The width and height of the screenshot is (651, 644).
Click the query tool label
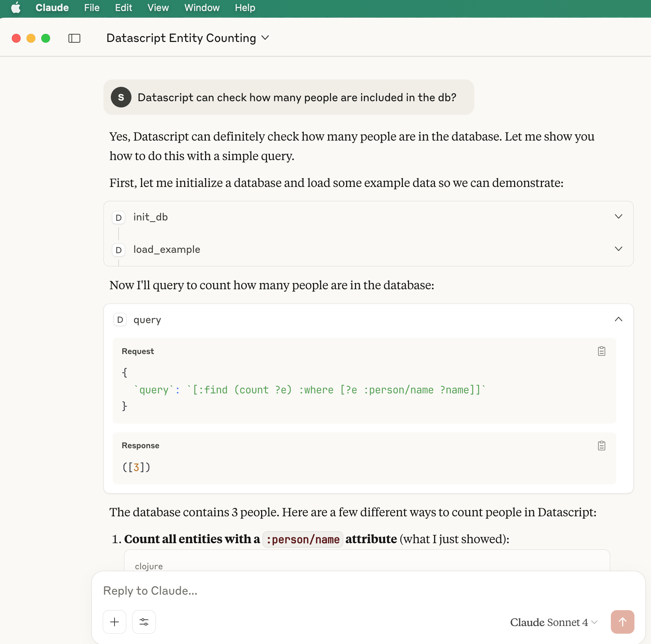point(147,320)
